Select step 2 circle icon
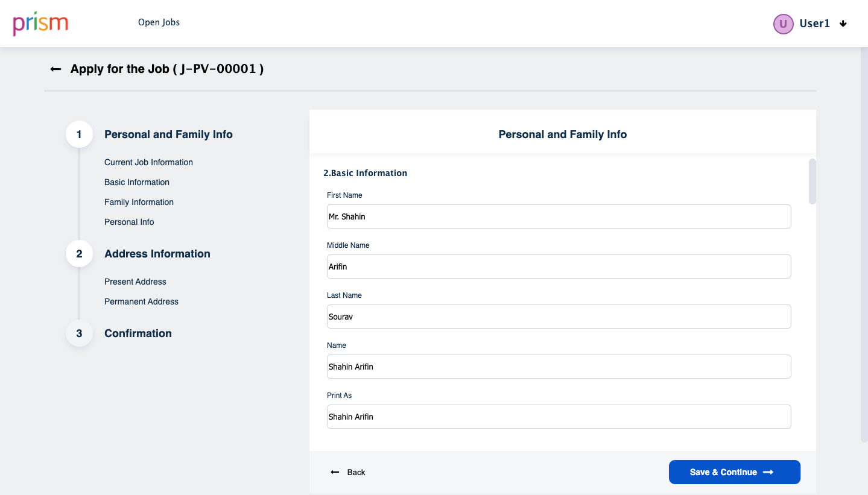Screen dimensions: 868x495 click(x=79, y=254)
